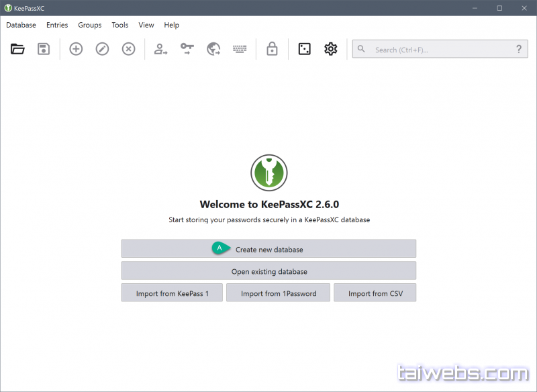537x392 pixels.
Task: Open settings gear icon
Action: click(330, 49)
